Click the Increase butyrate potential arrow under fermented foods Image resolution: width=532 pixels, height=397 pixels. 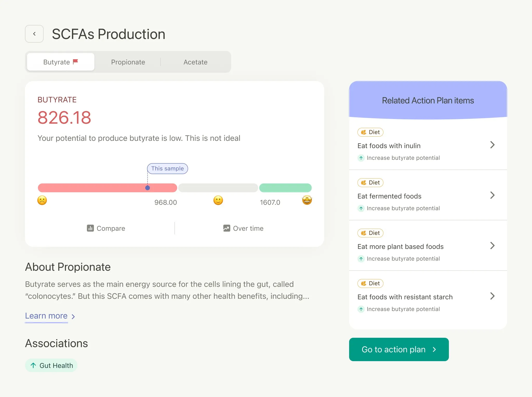click(361, 208)
